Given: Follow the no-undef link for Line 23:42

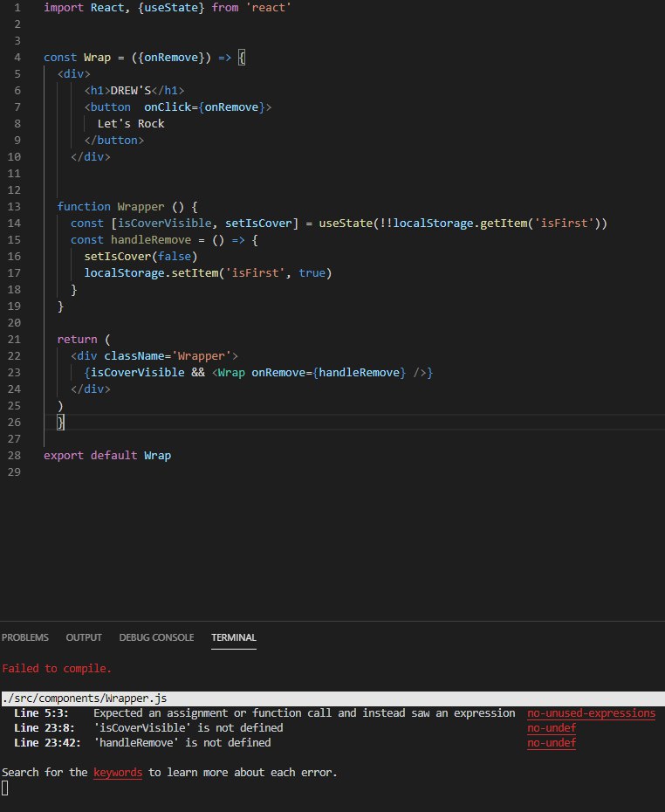Looking at the screenshot, I should (x=552, y=743).
